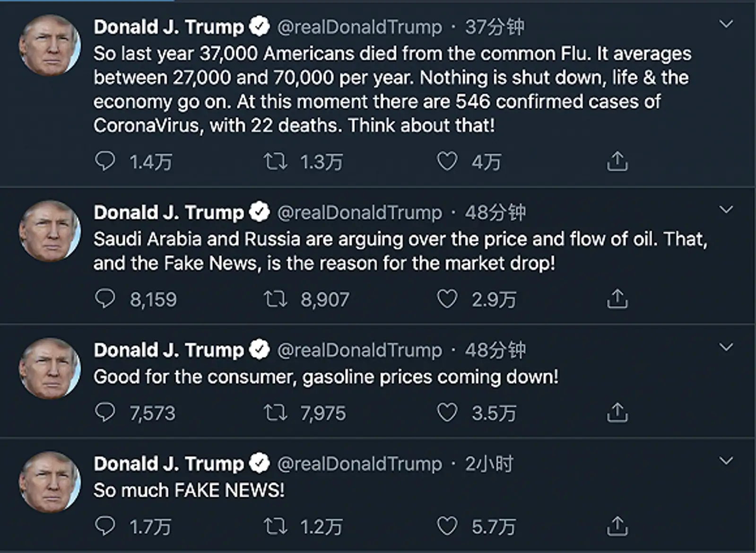The width and height of the screenshot is (756, 553).
Task: Like the common Flu tweet with 4万 likes
Action: click(447, 161)
